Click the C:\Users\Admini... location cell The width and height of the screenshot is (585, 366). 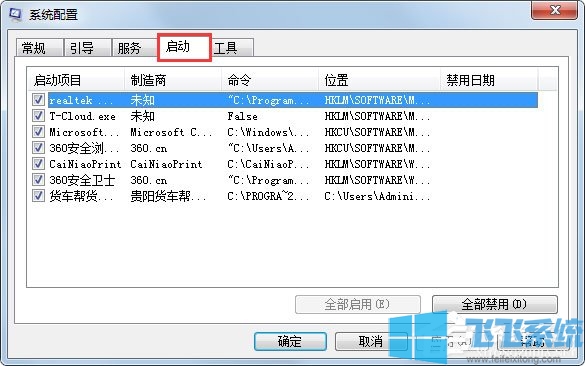pyautogui.click(x=377, y=196)
